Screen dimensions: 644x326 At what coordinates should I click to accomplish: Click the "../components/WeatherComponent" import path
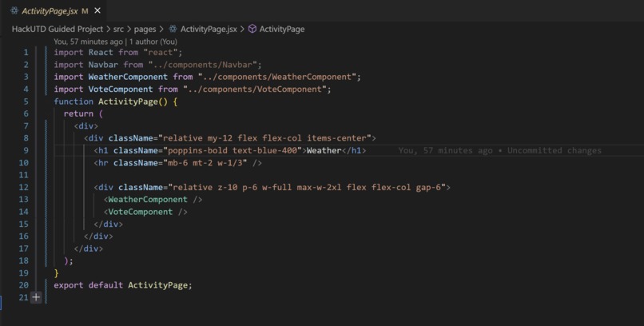(x=276, y=77)
